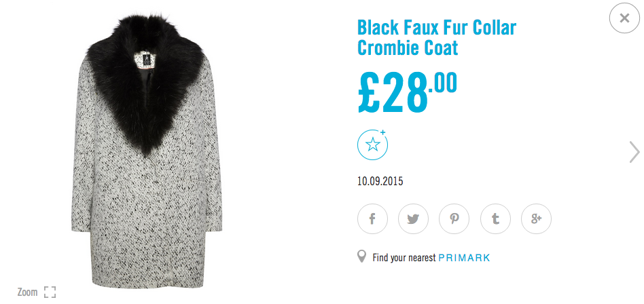The width and height of the screenshot is (644, 304).
Task: Click the map pin location icon
Action: (x=362, y=257)
